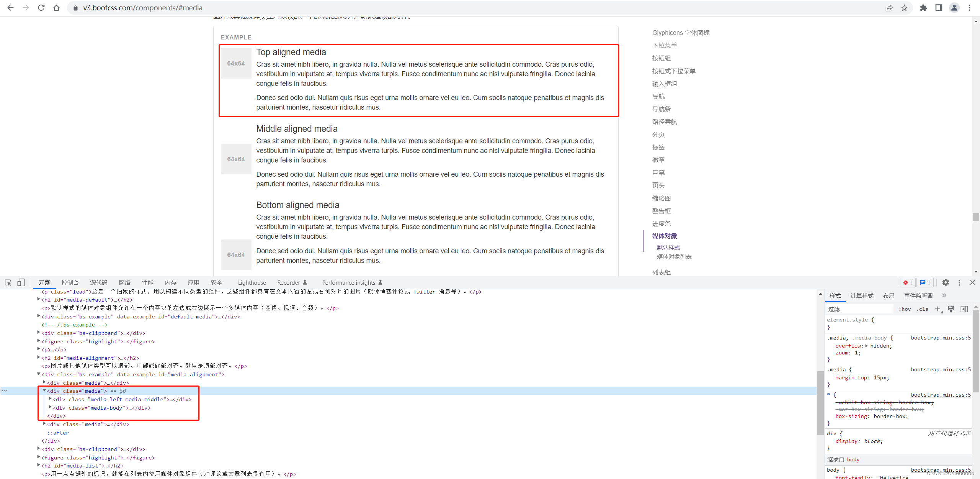Activate the DevTools inspect element picker

8,282
